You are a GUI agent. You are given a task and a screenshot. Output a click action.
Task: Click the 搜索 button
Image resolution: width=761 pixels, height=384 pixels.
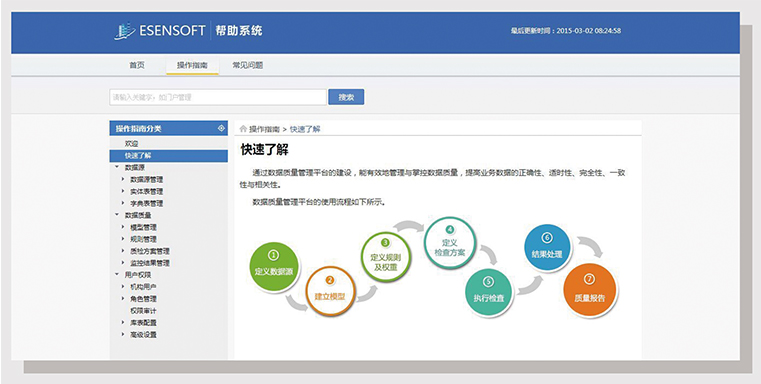point(346,97)
